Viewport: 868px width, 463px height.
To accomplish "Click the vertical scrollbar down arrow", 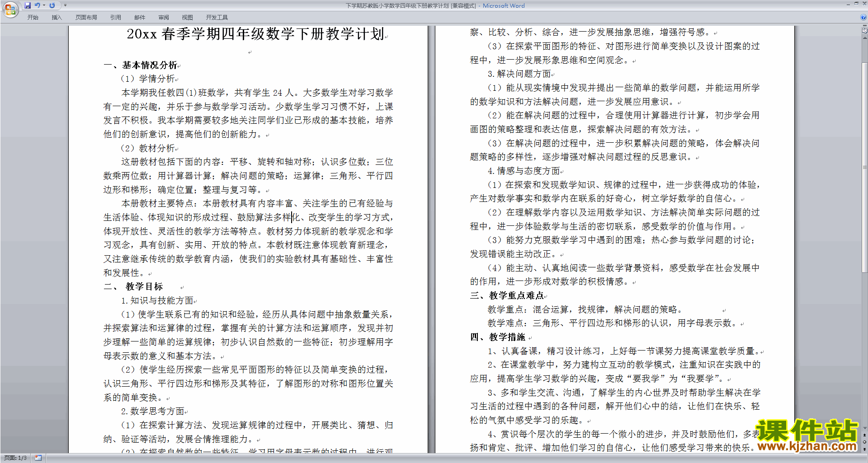I will pos(865,428).
